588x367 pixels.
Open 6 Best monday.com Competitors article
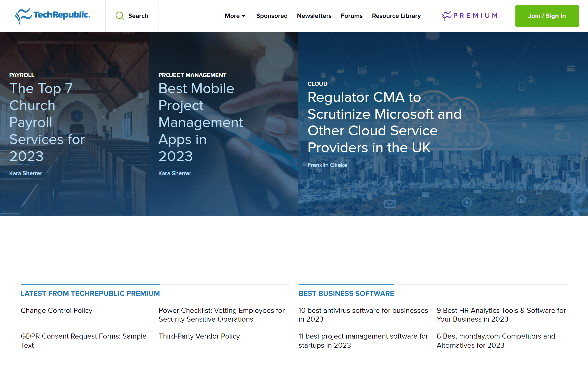tap(496, 341)
